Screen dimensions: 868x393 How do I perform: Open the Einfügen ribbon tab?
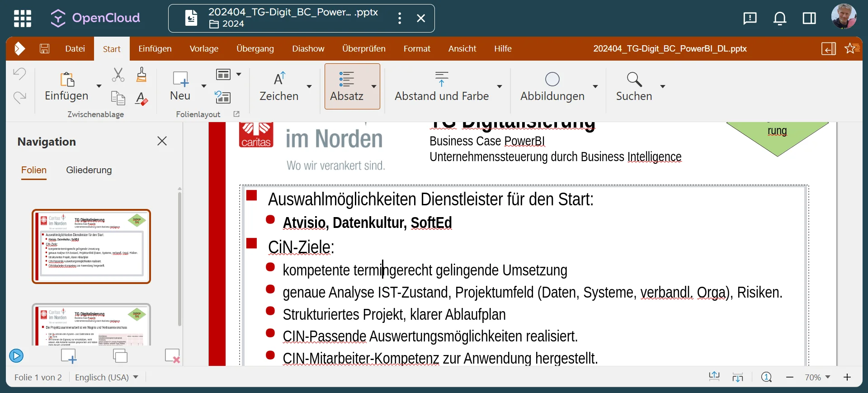point(155,48)
